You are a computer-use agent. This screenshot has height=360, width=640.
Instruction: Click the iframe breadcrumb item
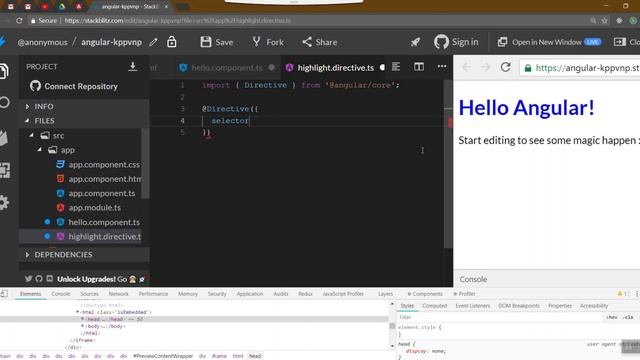[x=219, y=356]
